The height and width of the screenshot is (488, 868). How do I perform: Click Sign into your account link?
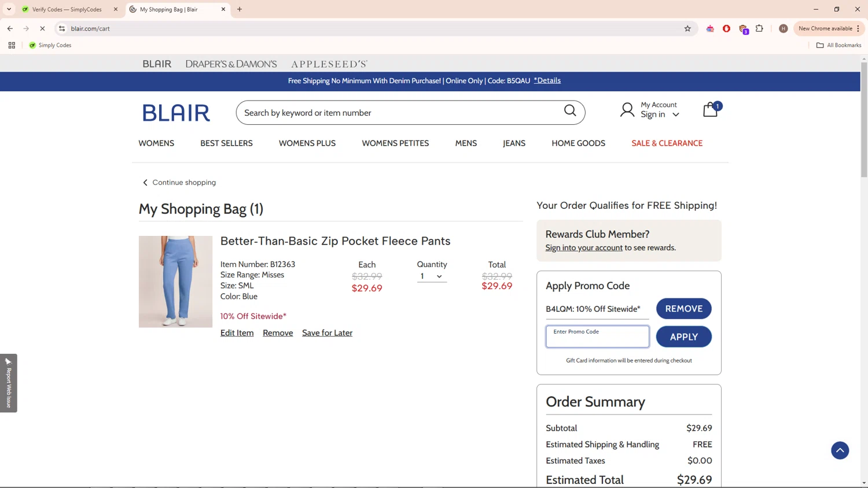(x=584, y=247)
